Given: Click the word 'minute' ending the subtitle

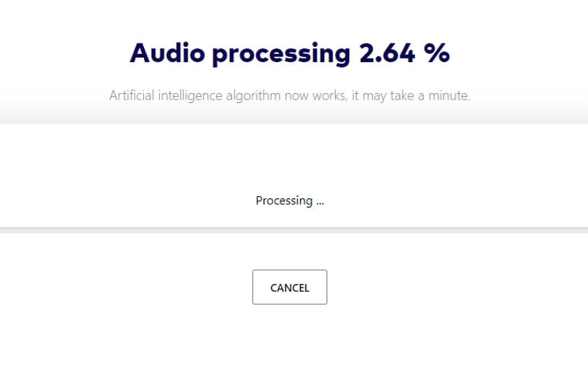Looking at the screenshot, I should click(x=449, y=95).
